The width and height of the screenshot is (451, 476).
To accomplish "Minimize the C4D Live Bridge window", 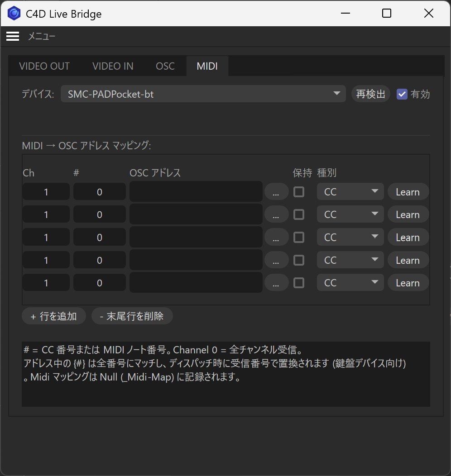I will 345,14.
